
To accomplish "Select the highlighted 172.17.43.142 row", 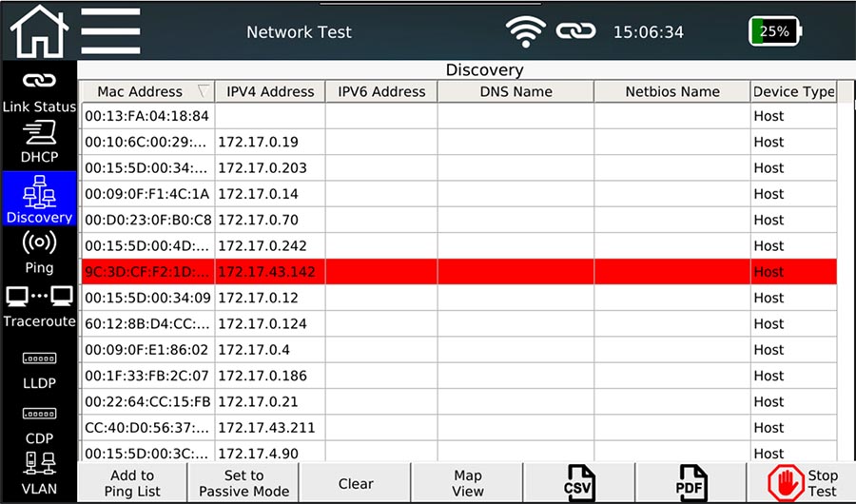I will (x=459, y=271).
